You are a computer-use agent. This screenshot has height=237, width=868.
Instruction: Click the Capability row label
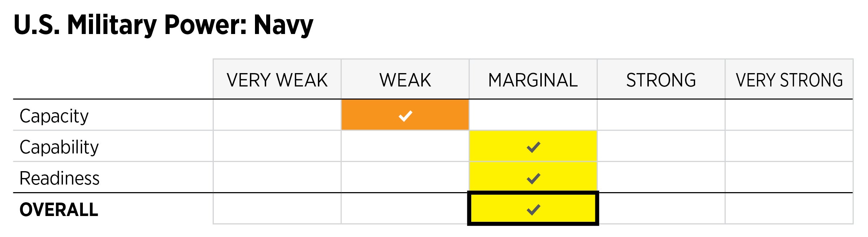pos(59,147)
